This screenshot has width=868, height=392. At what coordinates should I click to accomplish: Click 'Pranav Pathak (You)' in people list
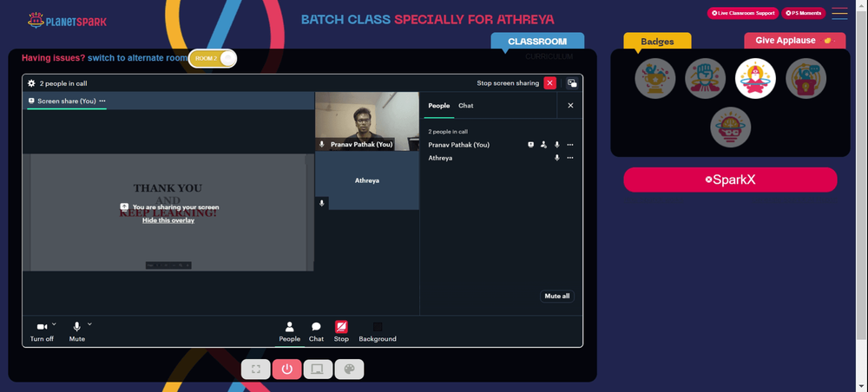point(459,145)
